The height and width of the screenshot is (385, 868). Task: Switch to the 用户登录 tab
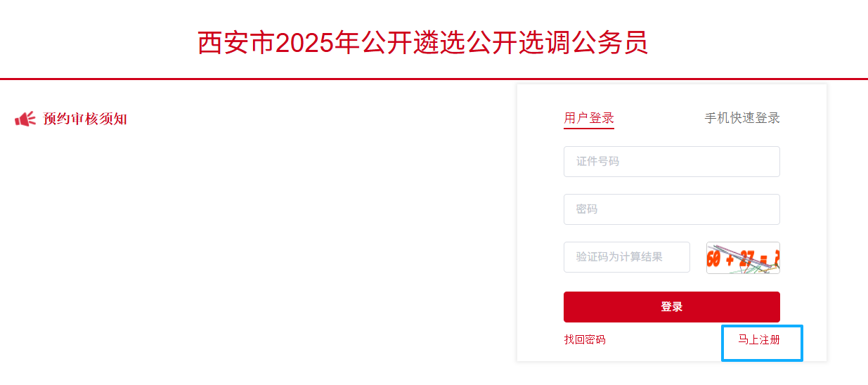pos(589,118)
